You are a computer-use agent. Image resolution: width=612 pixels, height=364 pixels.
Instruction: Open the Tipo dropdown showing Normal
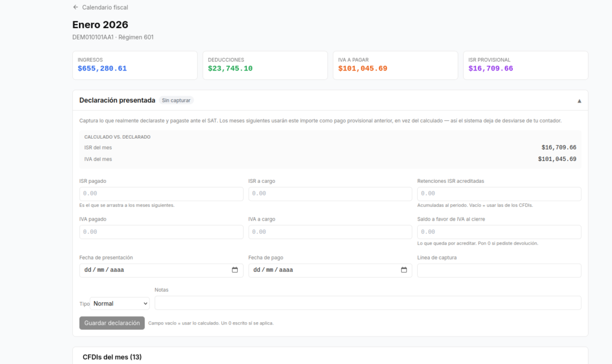pyautogui.click(x=120, y=304)
